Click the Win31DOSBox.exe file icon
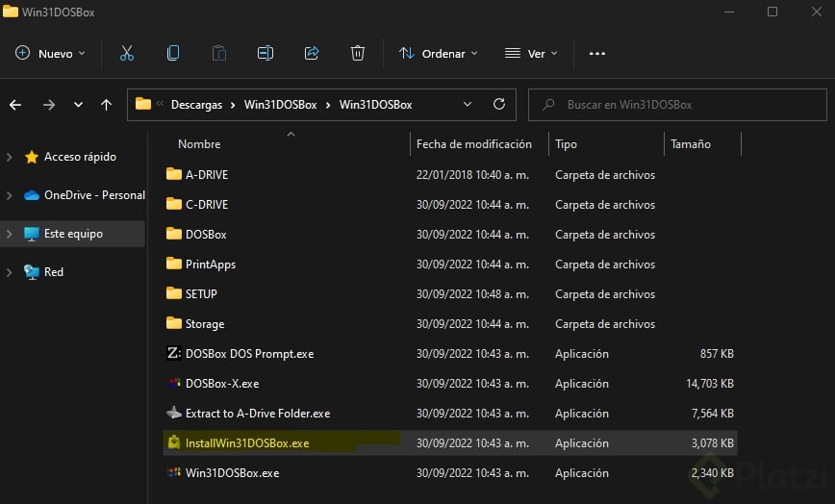Viewport: 835px width, 504px height. 173,472
